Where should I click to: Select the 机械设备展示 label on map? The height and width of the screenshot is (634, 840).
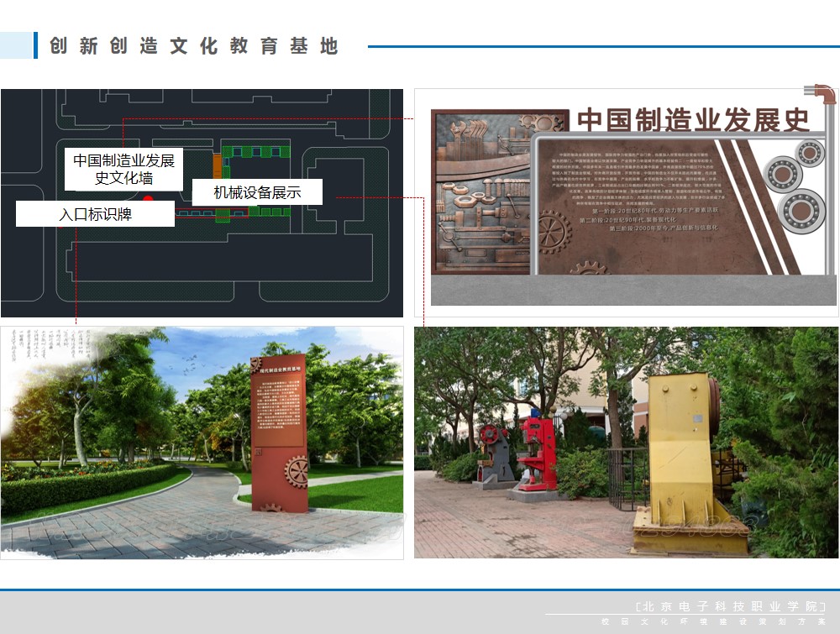(x=257, y=192)
